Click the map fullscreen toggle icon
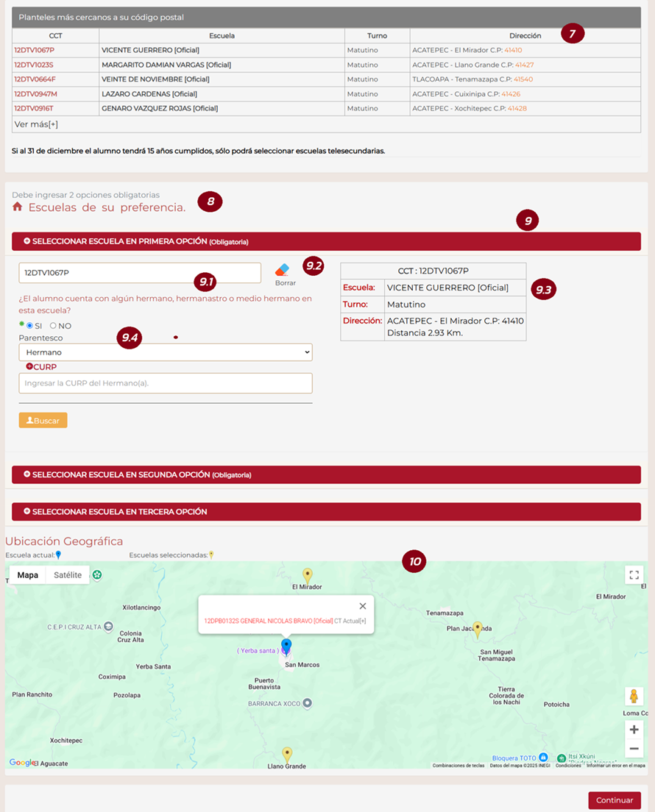Image resolution: width=655 pixels, height=812 pixels. (x=634, y=574)
